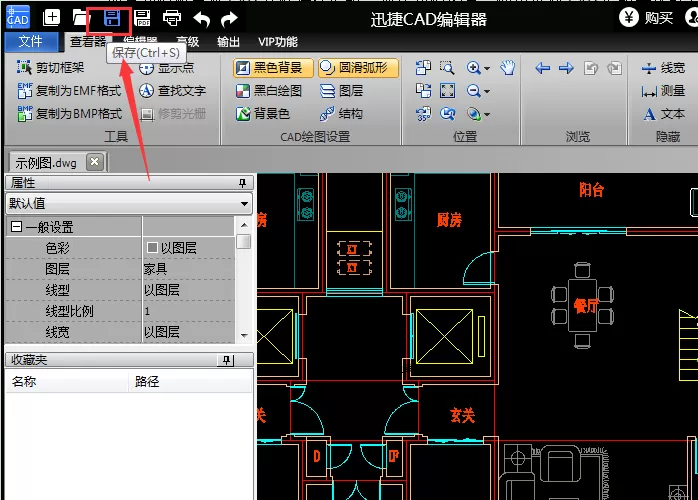
Task: Toggle the 圆滑弧形 option
Action: click(x=358, y=68)
